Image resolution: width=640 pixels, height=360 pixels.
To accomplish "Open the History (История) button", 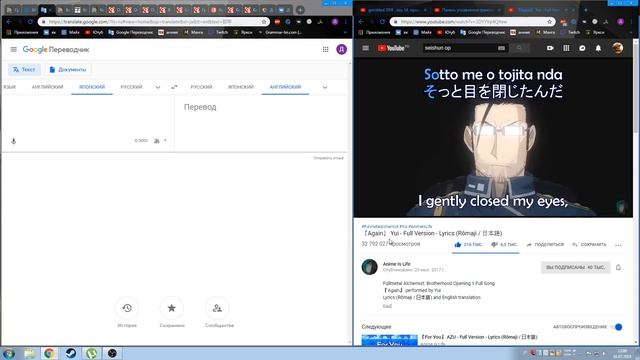I will [x=127, y=308].
